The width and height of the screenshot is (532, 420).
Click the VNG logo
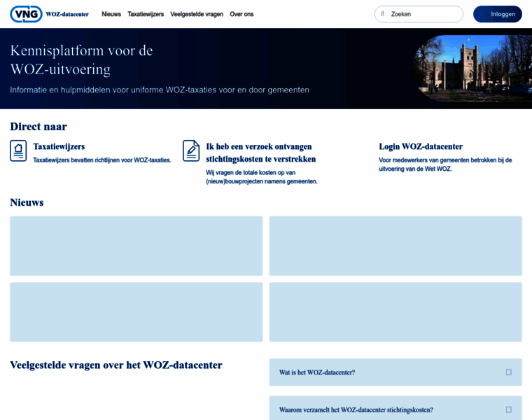pyautogui.click(x=27, y=14)
